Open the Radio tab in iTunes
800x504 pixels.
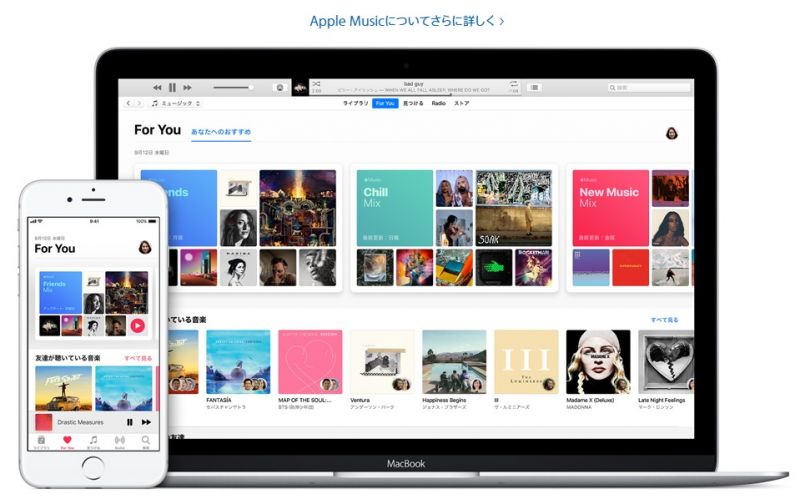(438, 103)
